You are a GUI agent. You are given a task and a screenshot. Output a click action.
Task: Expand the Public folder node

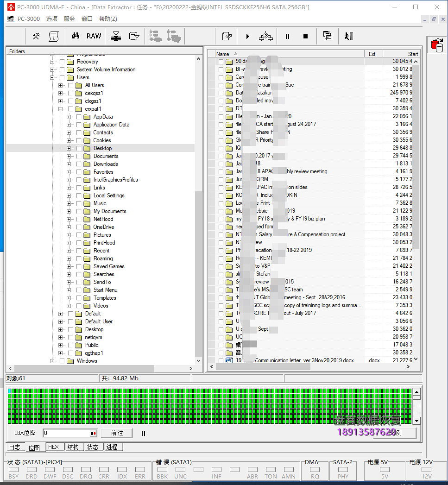click(x=60, y=345)
